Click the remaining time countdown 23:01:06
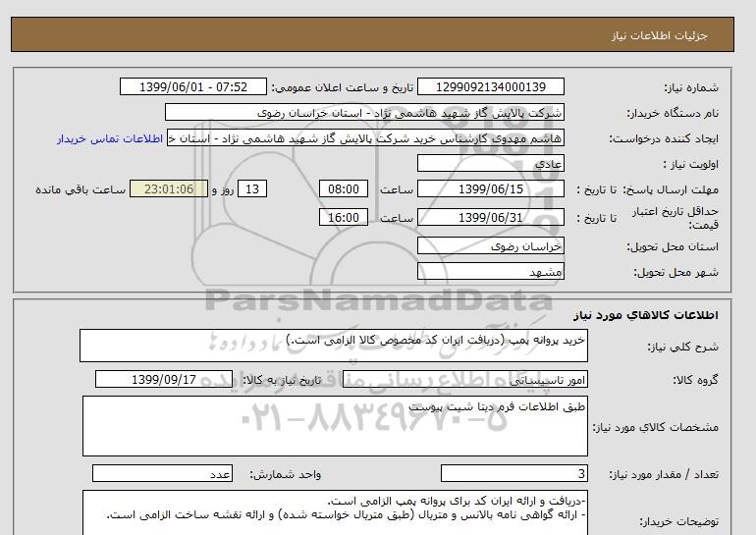756x535 pixels. coord(169,188)
